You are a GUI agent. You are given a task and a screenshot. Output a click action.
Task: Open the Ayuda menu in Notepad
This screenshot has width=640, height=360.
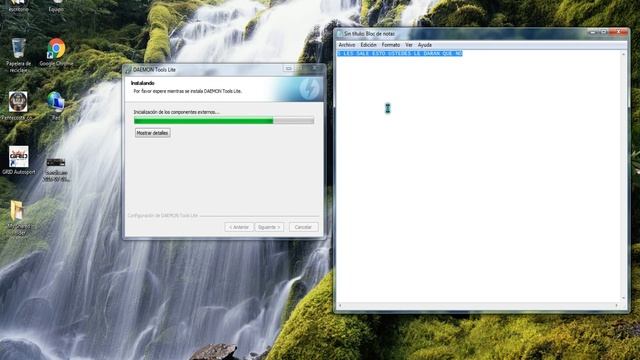point(424,45)
